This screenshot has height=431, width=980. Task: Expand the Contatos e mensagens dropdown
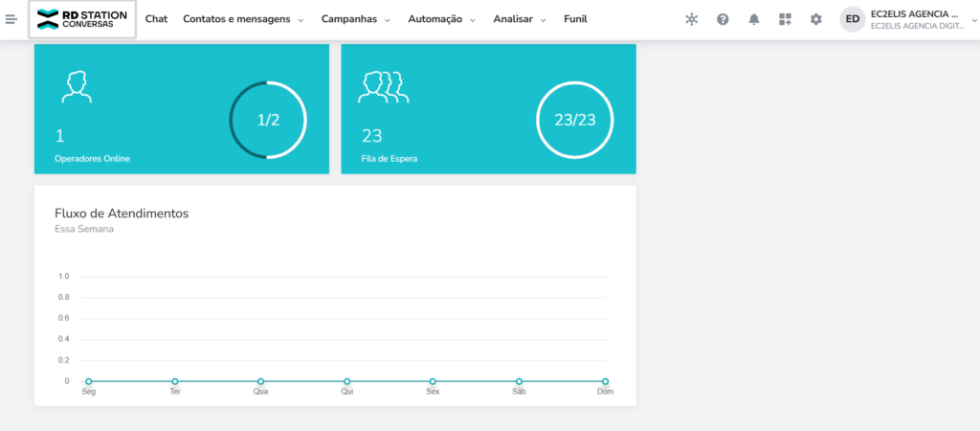pos(243,19)
